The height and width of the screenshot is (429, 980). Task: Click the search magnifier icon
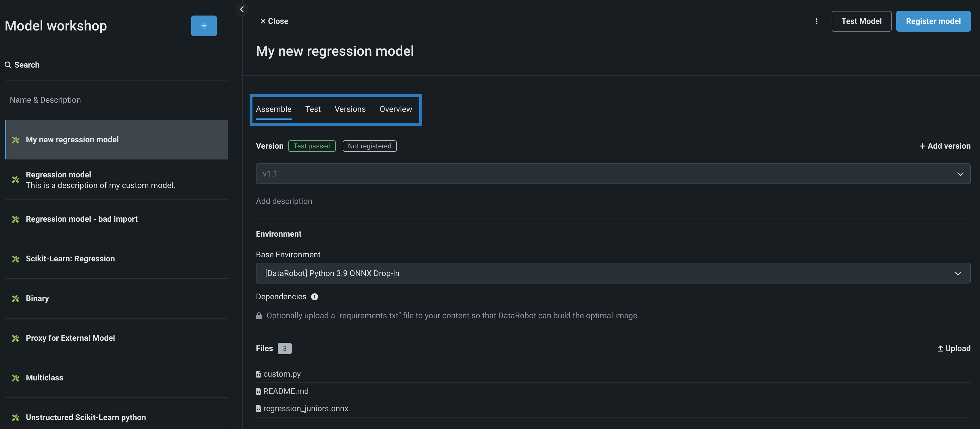[7, 65]
